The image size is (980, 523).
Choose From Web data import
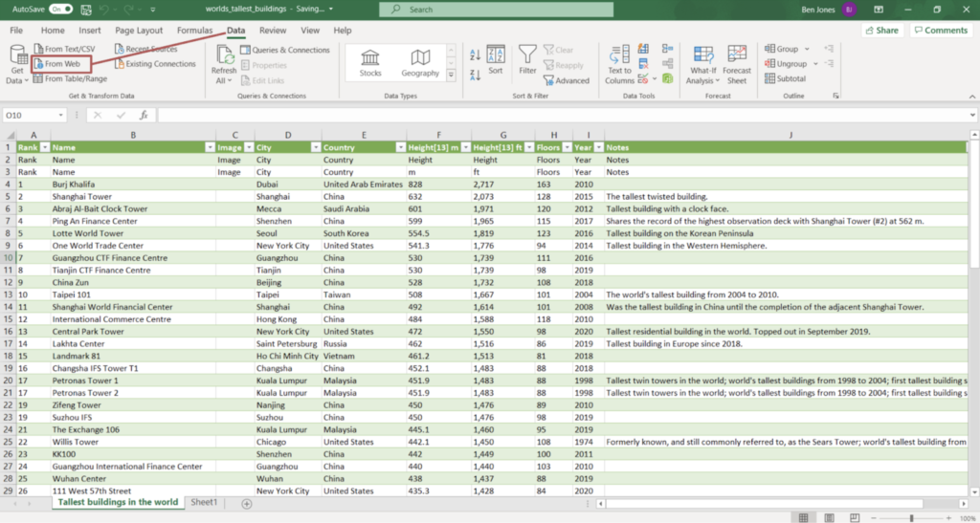coord(62,64)
